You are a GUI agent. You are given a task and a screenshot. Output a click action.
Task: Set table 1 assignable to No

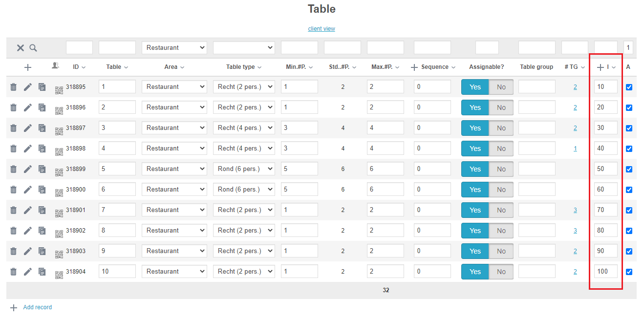coord(501,87)
